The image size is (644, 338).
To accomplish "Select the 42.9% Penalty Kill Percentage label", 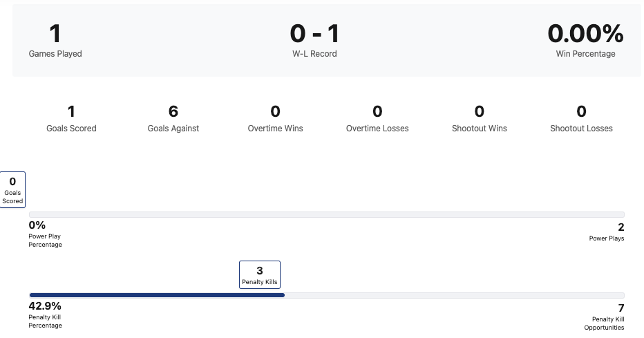I will pyautogui.click(x=45, y=315).
